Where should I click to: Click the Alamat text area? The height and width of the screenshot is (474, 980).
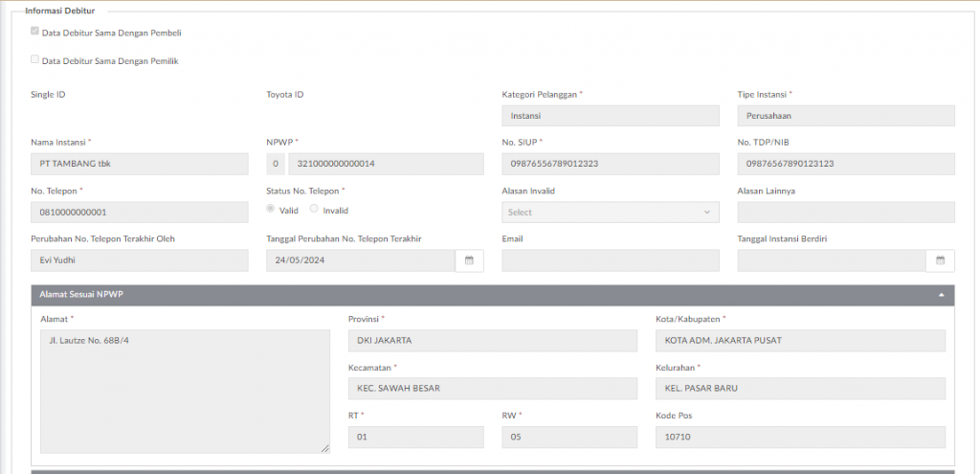pyautogui.click(x=185, y=392)
